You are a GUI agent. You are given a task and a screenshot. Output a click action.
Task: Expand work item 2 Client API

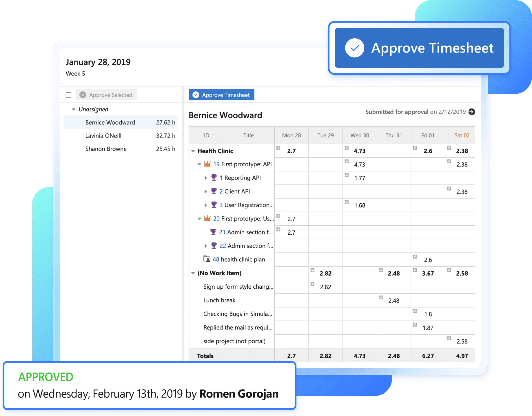click(206, 191)
